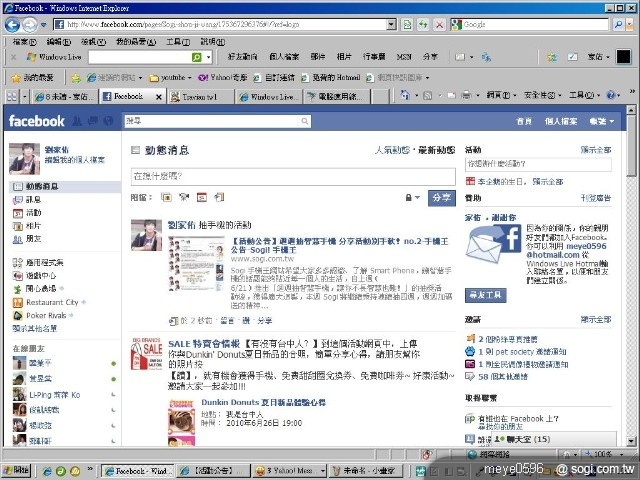
Task: Click the IE Help question mark icon
Action: (611, 96)
